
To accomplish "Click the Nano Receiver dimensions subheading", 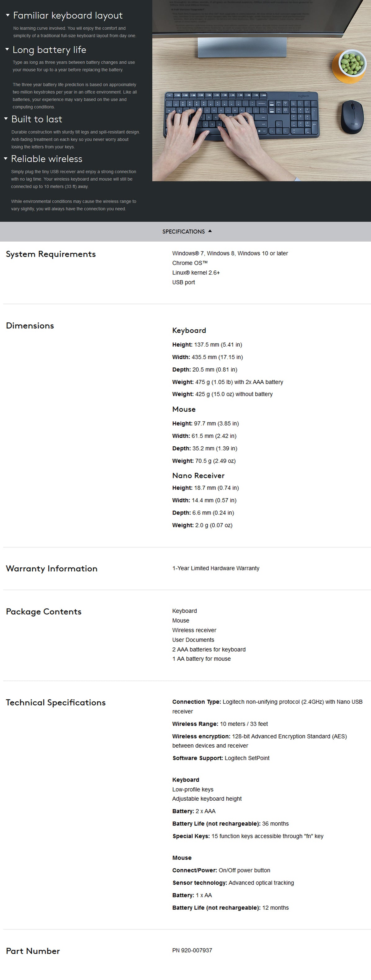I will [198, 475].
